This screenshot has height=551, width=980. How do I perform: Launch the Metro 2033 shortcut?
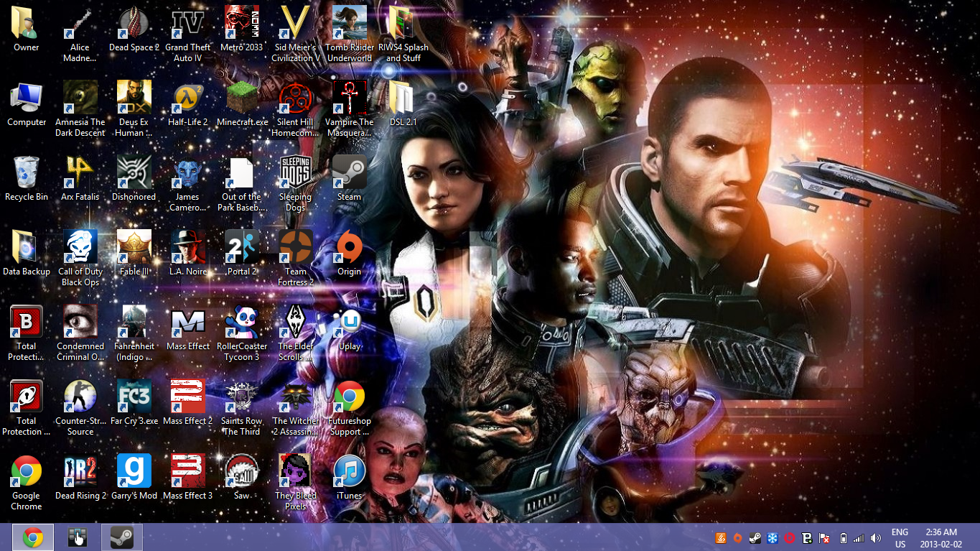click(x=242, y=30)
